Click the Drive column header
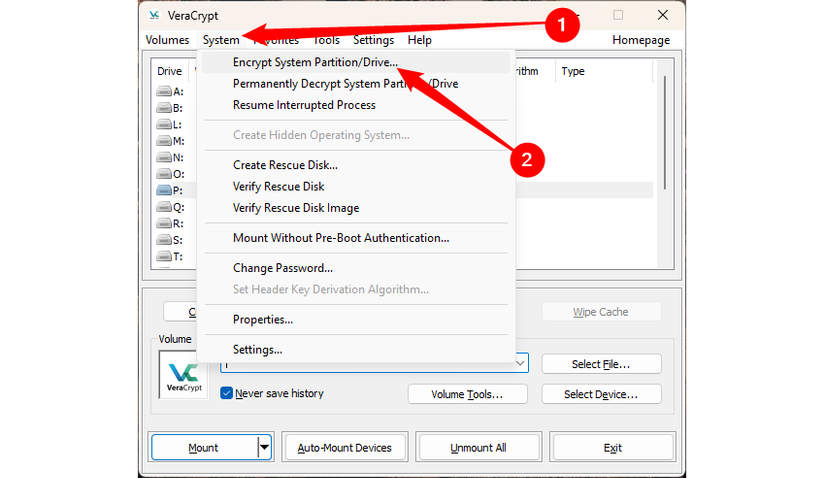 (x=169, y=71)
